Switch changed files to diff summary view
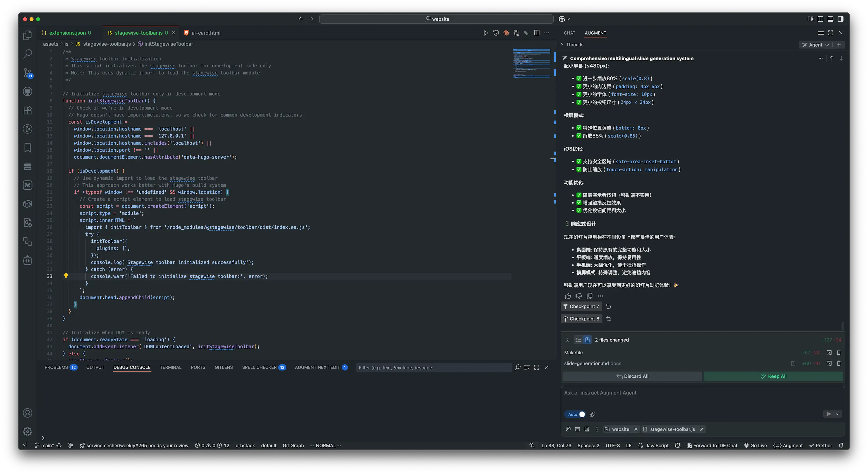The height and width of the screenshot is (474, 868). tap(587, 340)
